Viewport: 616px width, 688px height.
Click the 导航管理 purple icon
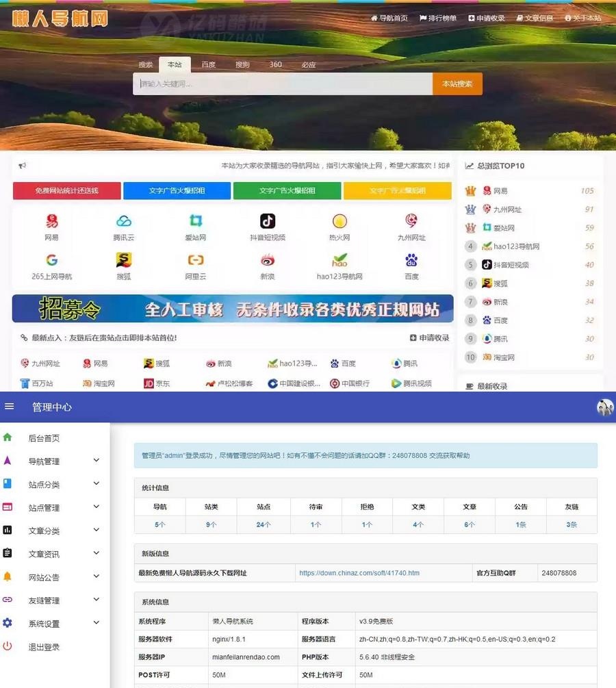pyautogui.click(x=8, y=460)
